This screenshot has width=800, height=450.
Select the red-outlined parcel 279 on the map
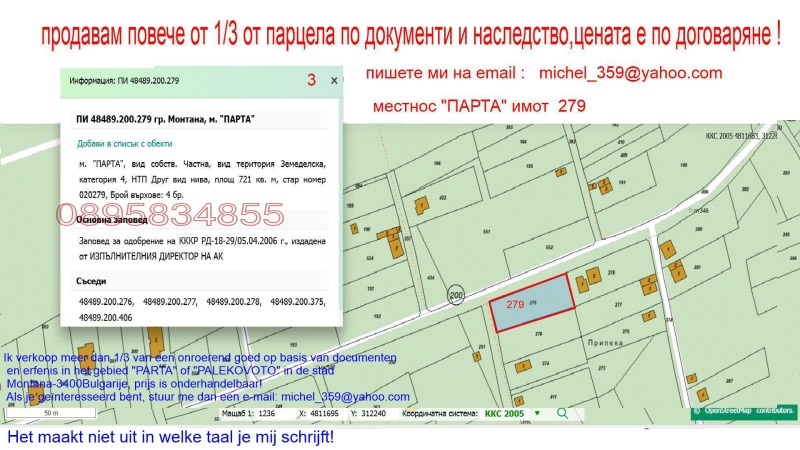click(x=533, y=303)
